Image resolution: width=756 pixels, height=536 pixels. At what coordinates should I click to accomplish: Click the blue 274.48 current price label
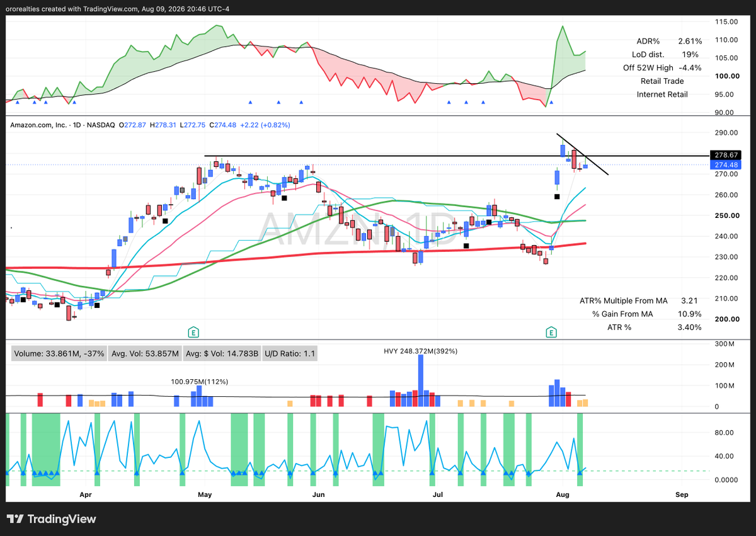pos(726,164)
